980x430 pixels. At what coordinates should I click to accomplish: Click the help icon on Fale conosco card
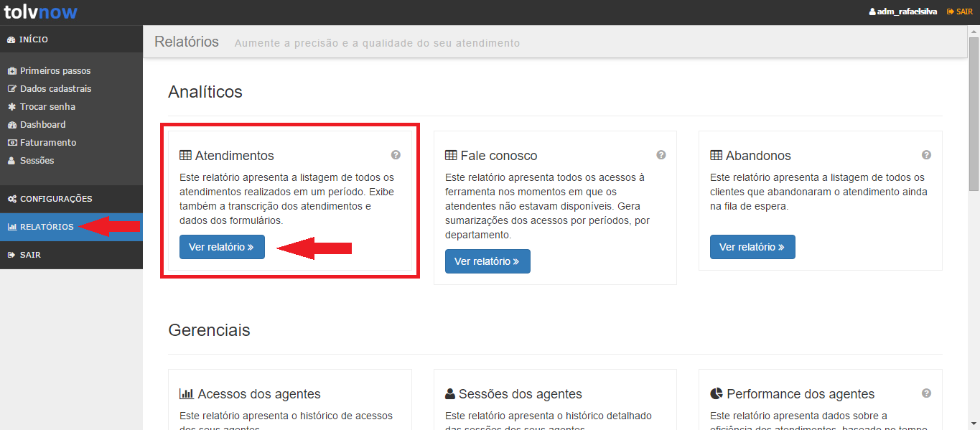pyautogui.click(x=661, y=155)
